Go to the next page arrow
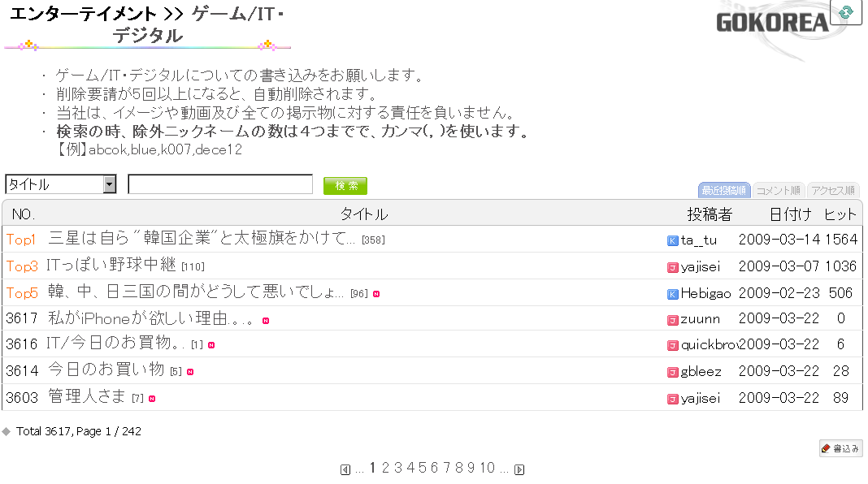This screenshot has width=868, height=484. click(x=519, y=469)
